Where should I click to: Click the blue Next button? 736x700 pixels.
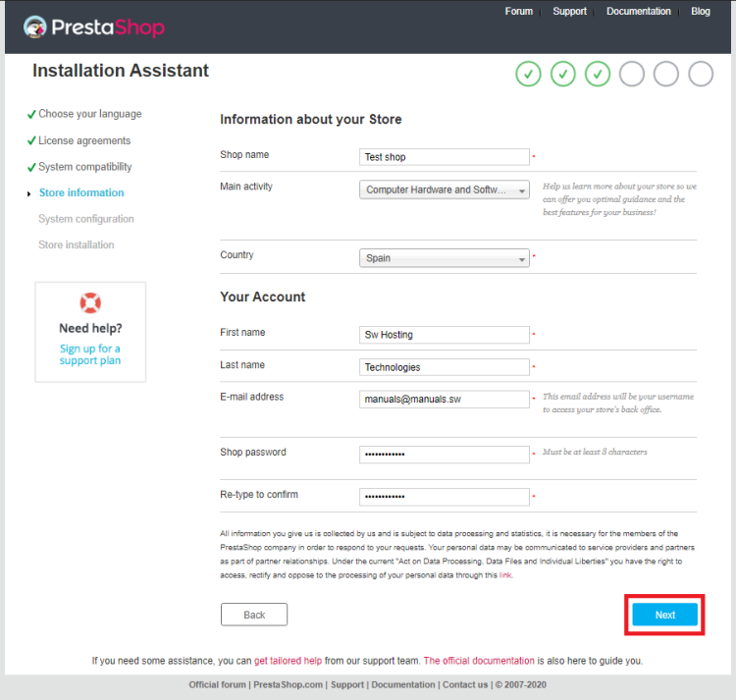664,615
